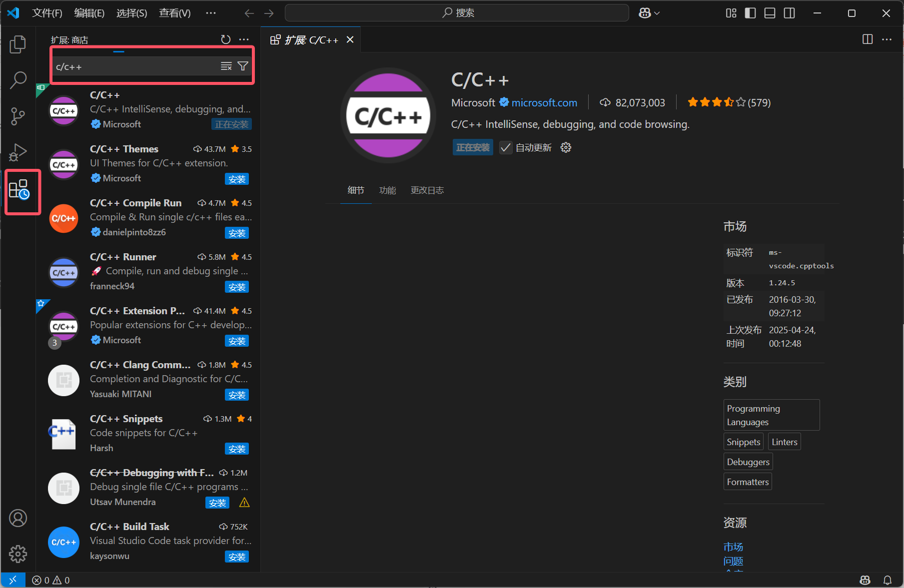904x588 pixels.
Task: Open the Search view in activity bar
Action: (x=18, y=80)
